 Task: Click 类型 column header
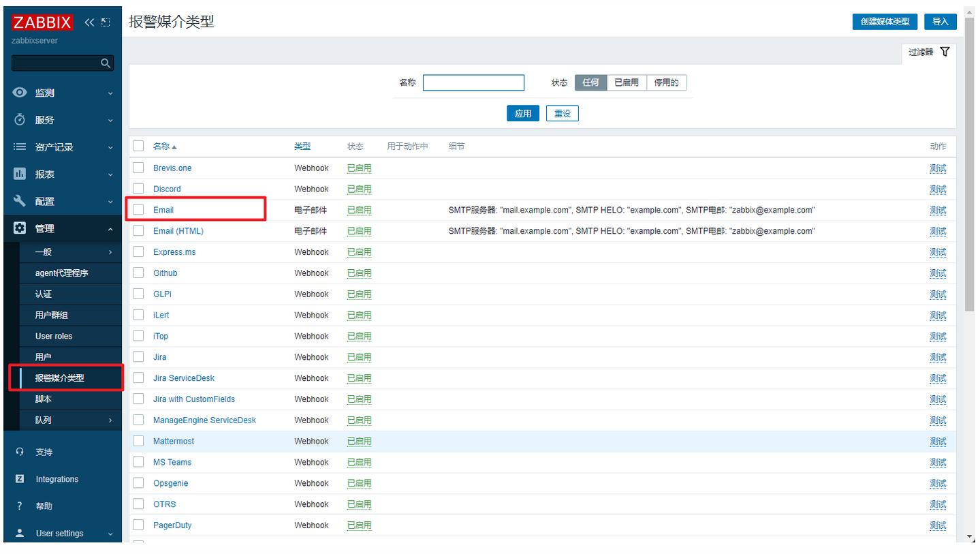click(302, 147)
